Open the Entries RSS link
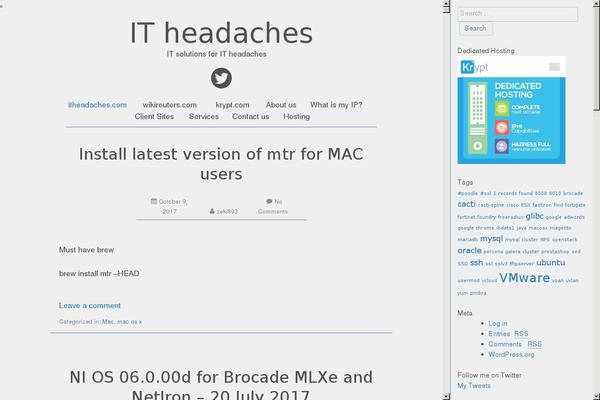 (508, 334)
